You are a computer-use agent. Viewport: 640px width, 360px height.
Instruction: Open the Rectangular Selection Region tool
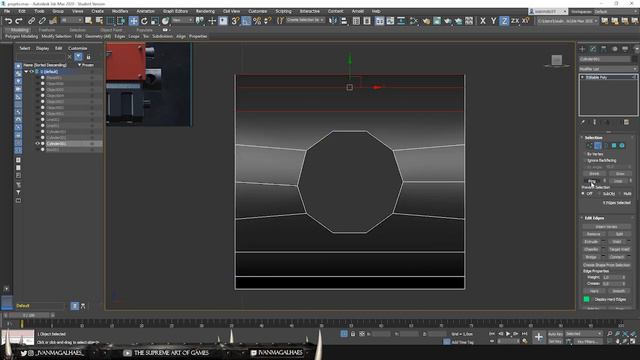110,20
